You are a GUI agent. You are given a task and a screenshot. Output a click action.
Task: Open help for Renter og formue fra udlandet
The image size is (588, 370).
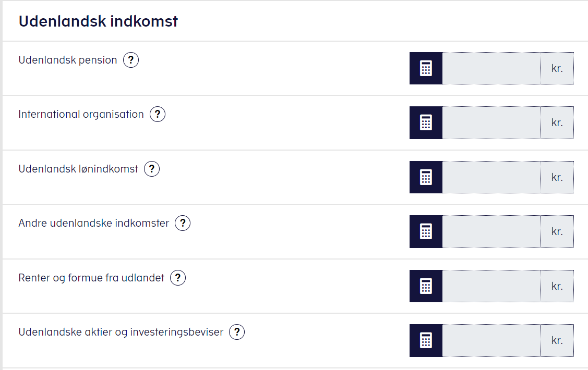(178, 278)
